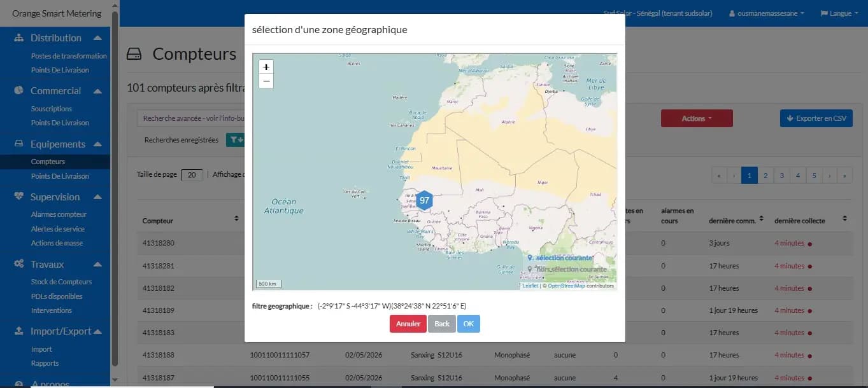Click the saved searches filter icon button
The width and height of the screenshot is (868, 388).
click(x=235, y=140)
